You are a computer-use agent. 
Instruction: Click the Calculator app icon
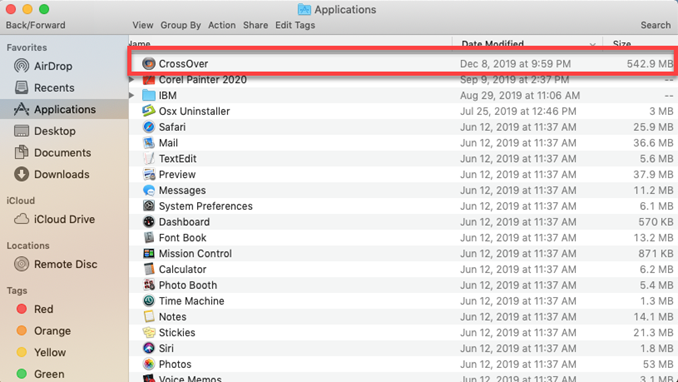pos(149,269)
